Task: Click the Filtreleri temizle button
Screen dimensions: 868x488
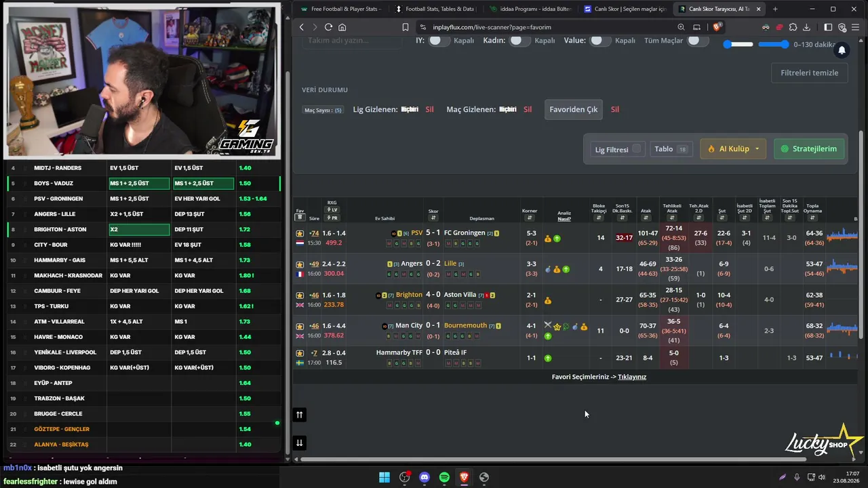Action: coord(810,73)
